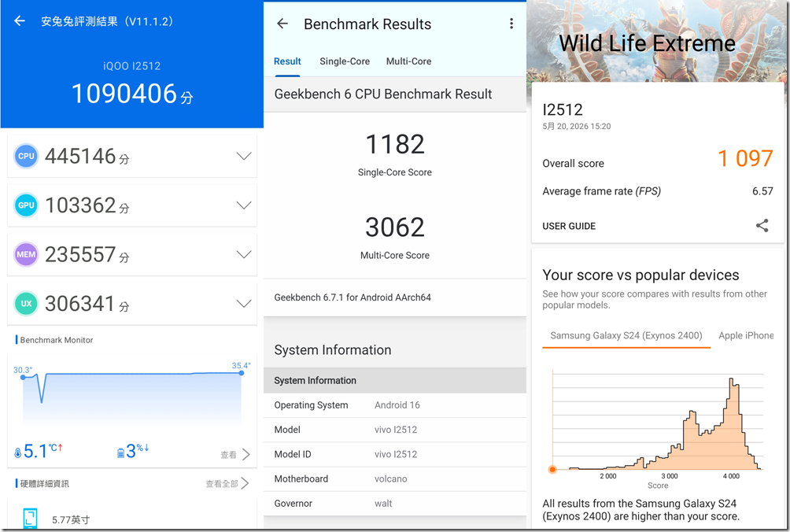Viewport: 790px width, 532px height.
Task: Tap the Wild Life Extreme banner image
Action: pyautogui.click(x=658, y=41)
